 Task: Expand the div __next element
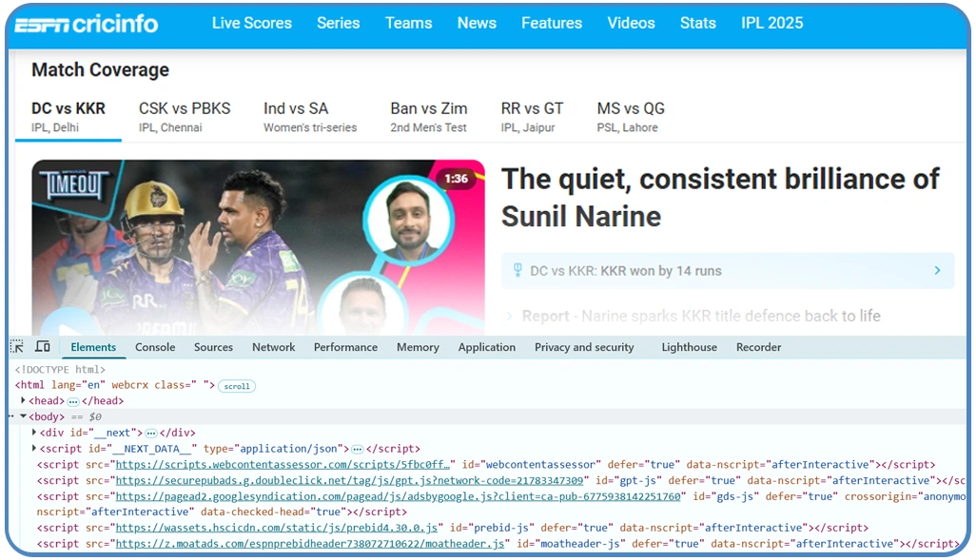(35, 433)
